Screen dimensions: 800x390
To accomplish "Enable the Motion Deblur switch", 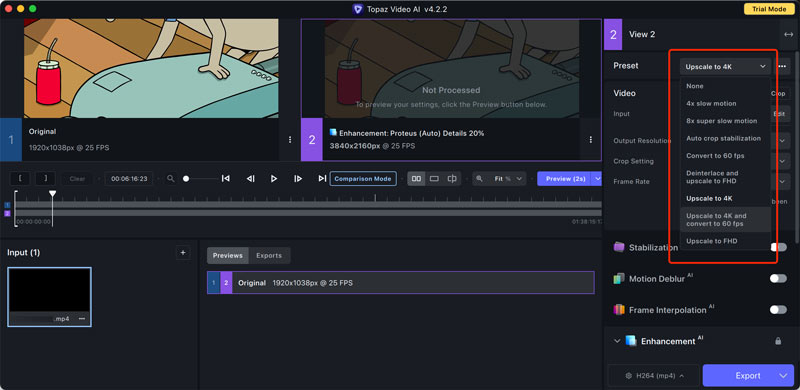I will click(779, 279).
